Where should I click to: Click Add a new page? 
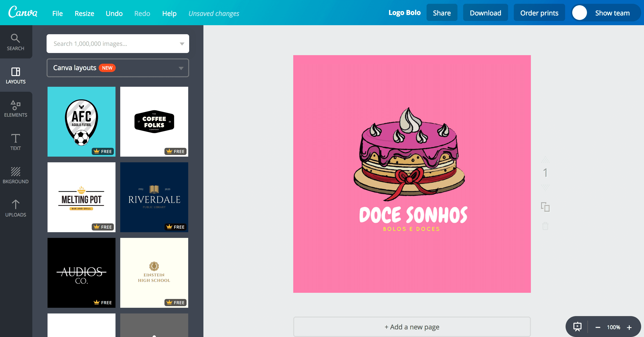412,327
